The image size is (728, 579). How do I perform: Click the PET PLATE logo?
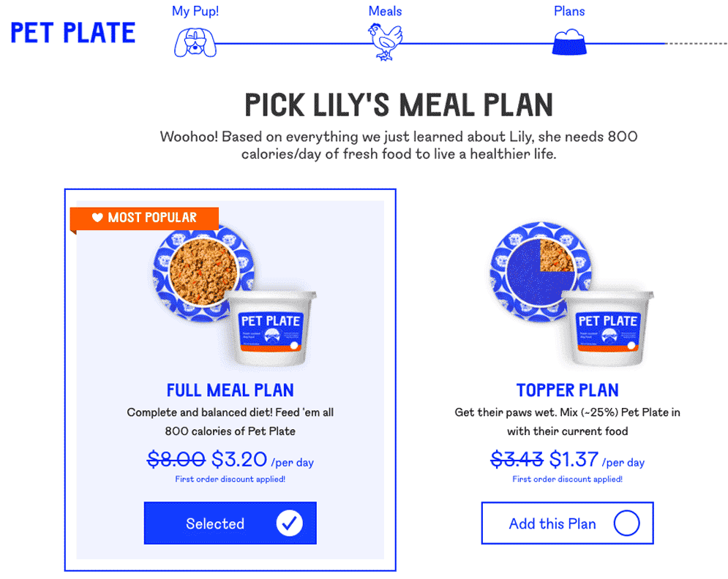coord(73,32)
